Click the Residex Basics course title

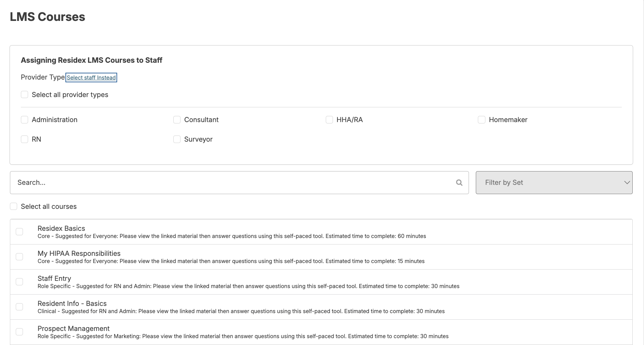click(x=61, y=228)
